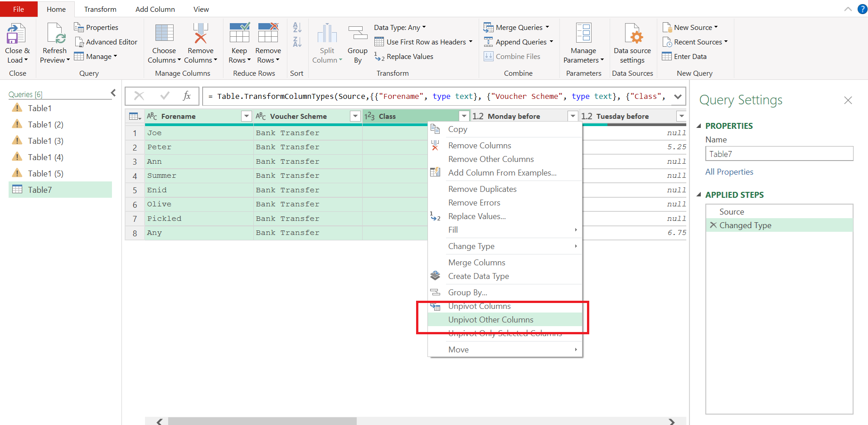
Task: Click the Group By ribbon icon
Action: [358, 34]
